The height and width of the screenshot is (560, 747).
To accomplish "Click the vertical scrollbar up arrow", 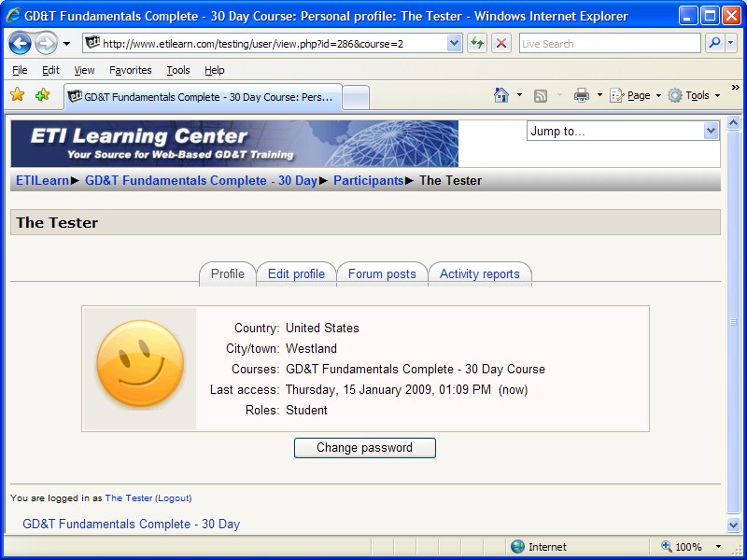I will click(x=734, y=123).
